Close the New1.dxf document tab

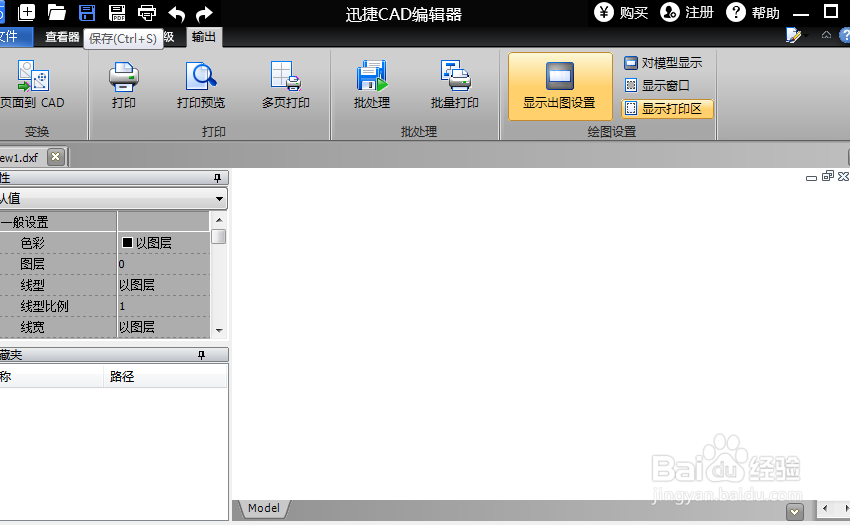(55, 157)
